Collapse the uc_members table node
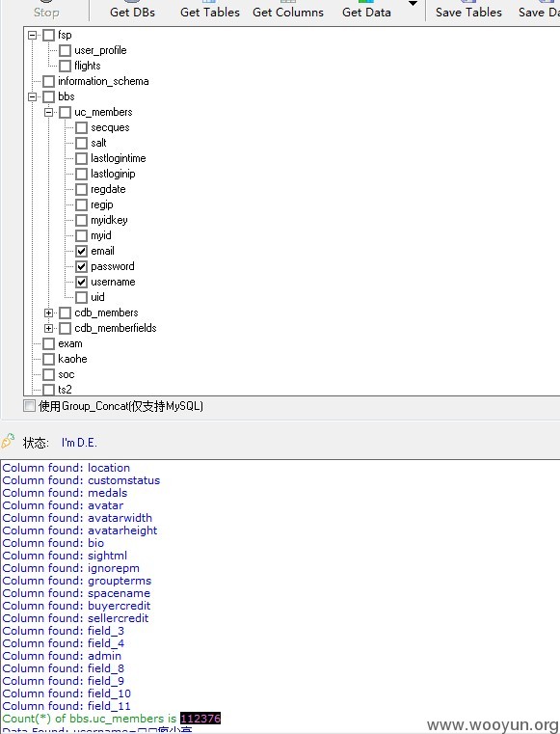 point(48,112)
